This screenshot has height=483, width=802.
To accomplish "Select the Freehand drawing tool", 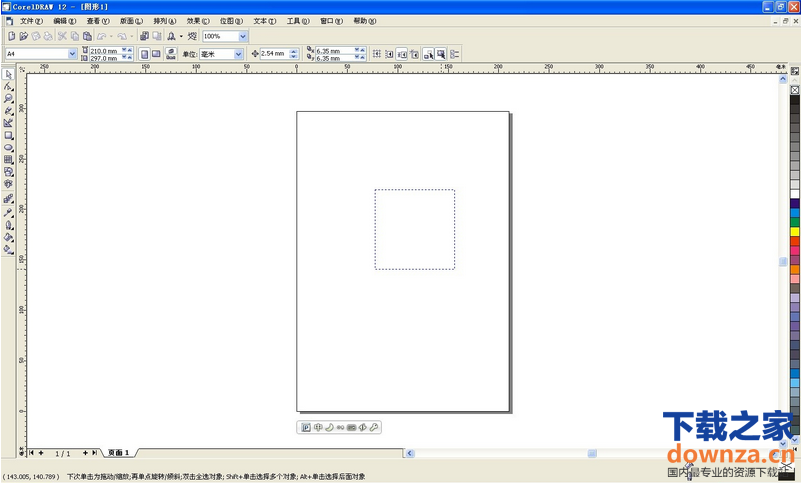I will tap(8, 111).
